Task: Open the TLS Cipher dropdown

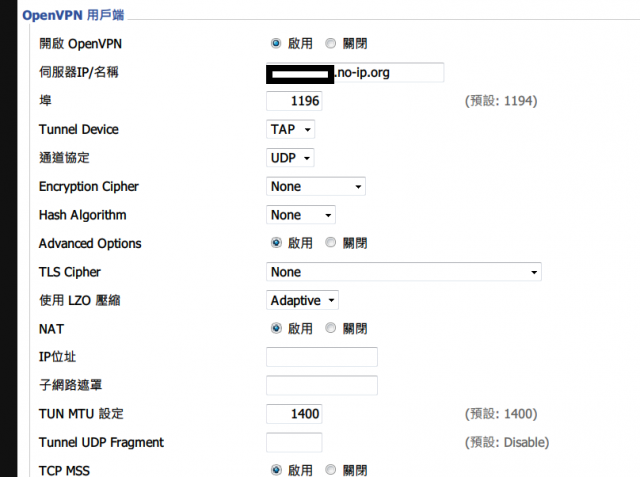Action: pos(404,272)
